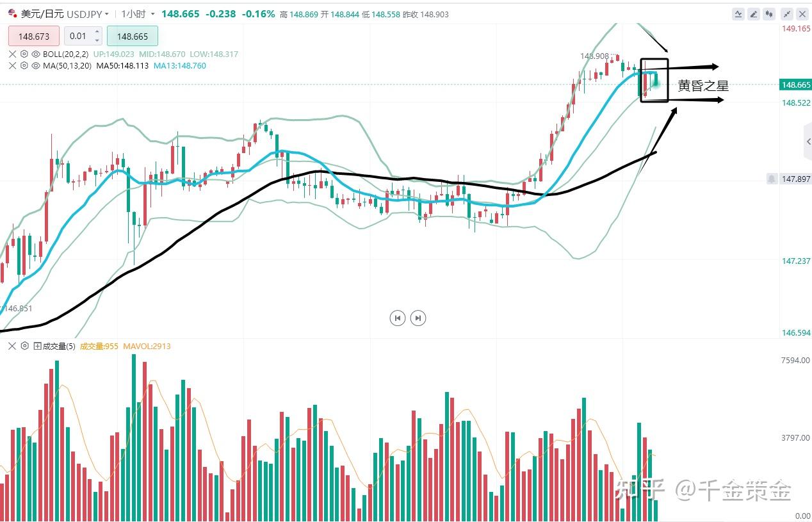Image resolution: width=812 pixels, height=522 pixels.
Task: Increase the lot size stepper
Action: 97,33
